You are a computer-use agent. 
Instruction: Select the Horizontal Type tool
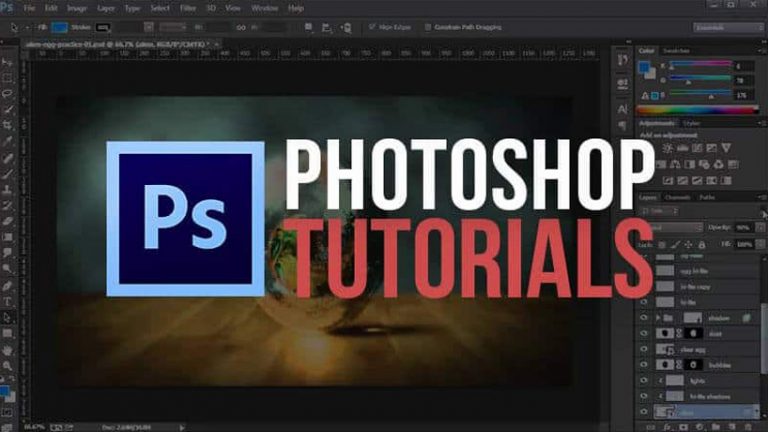pyautogui.click(x=7, y=302)
